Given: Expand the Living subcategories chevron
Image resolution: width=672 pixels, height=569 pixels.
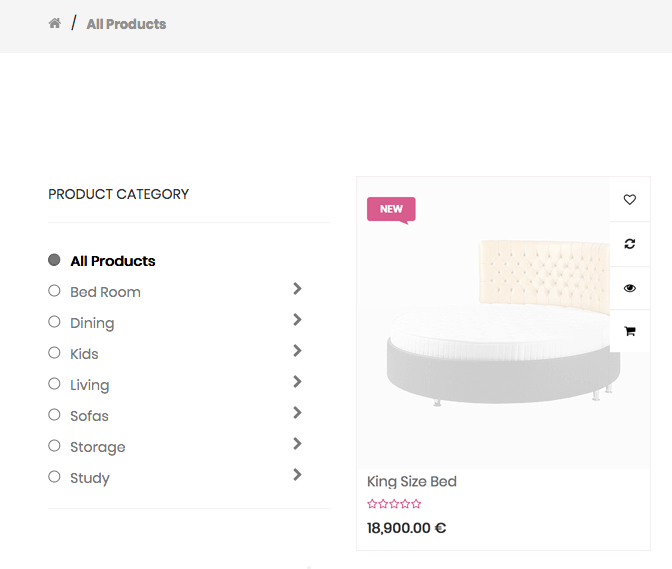Looking at the screenshot, I should 297,382.
